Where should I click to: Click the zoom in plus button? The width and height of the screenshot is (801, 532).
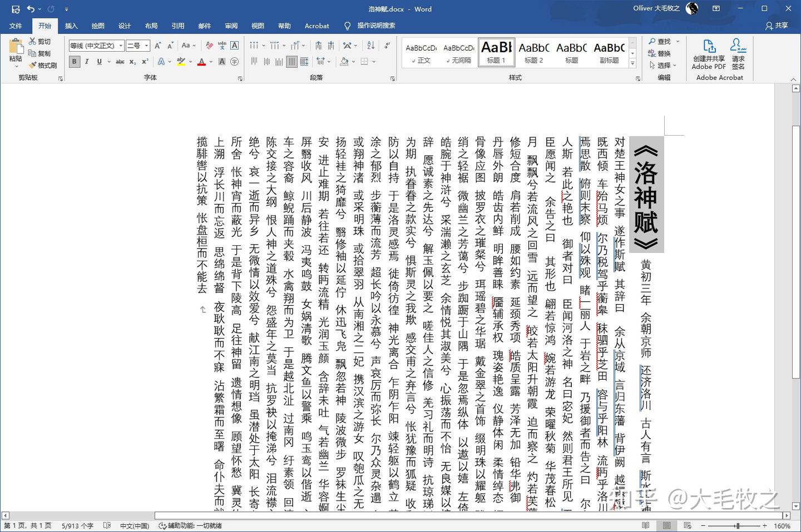[765, 525]
